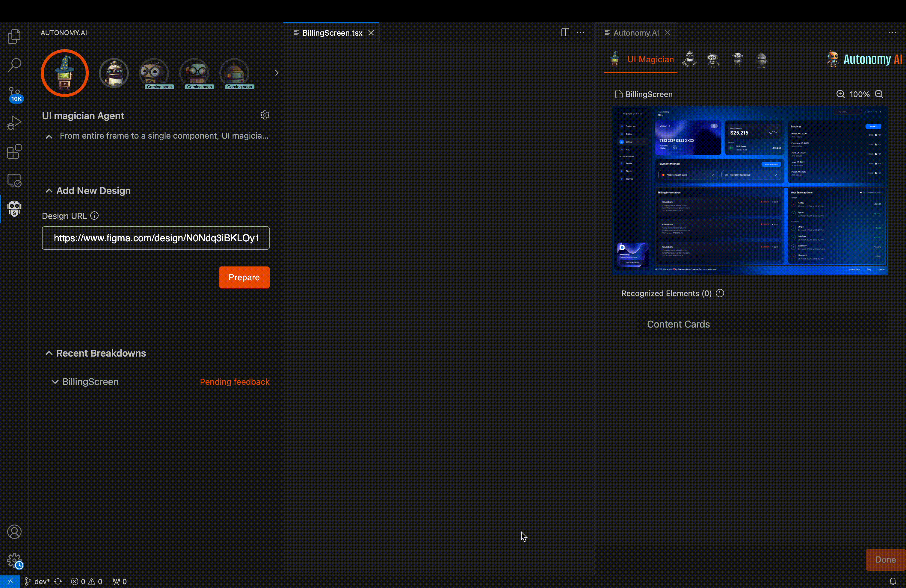The image size is (906, 588).
Task: Click the 100% zoom level label
Action: click(x=859, y=94)
